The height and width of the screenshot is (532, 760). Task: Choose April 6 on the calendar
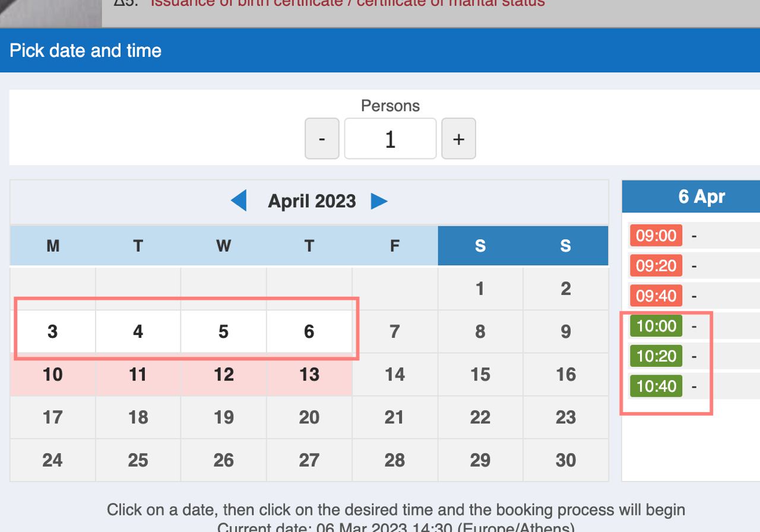tap(309, 331)
